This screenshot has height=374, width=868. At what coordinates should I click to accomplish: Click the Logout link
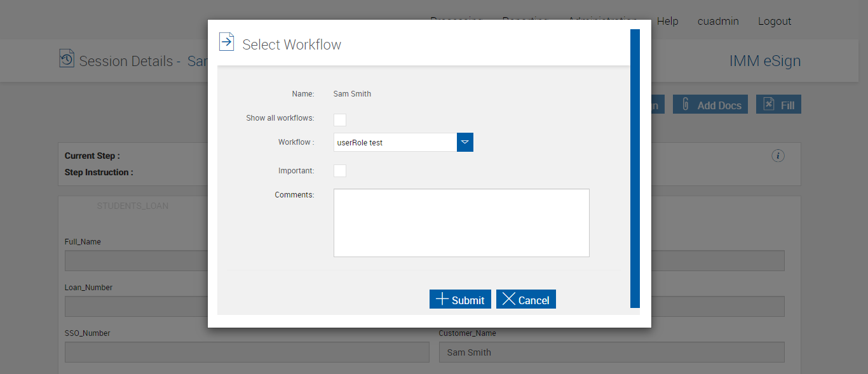(775, 21)
